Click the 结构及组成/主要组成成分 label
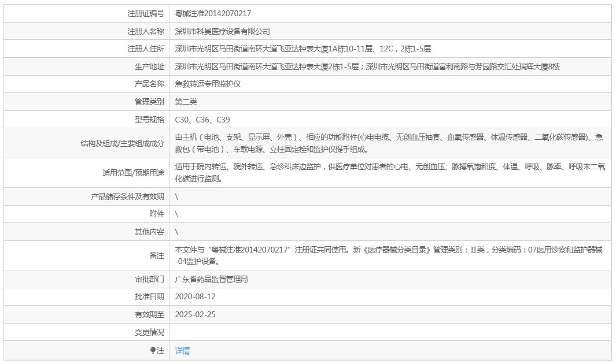Viewport: 616px width, 364px height. pyautogui.click(x=122, y=143)
